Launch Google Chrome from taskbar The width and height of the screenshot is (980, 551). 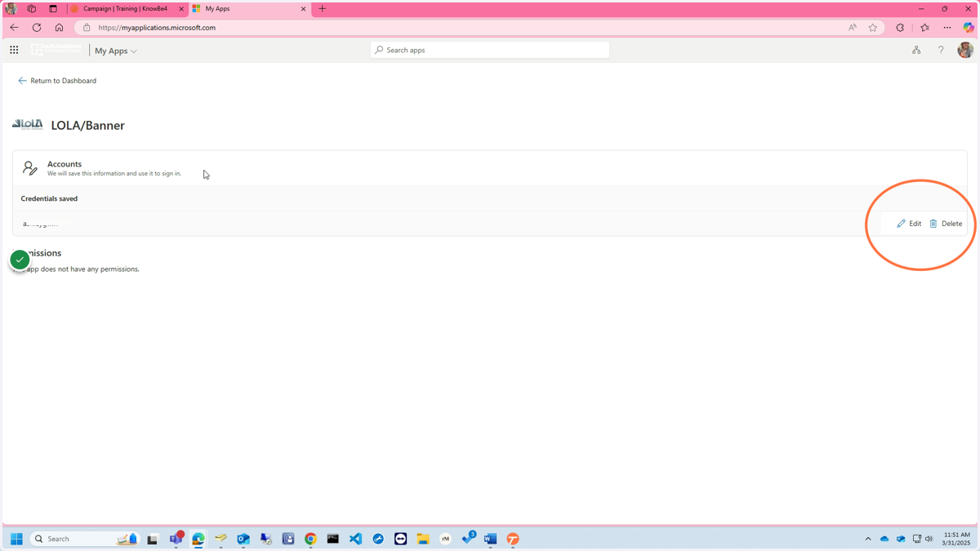coord(310,539)
